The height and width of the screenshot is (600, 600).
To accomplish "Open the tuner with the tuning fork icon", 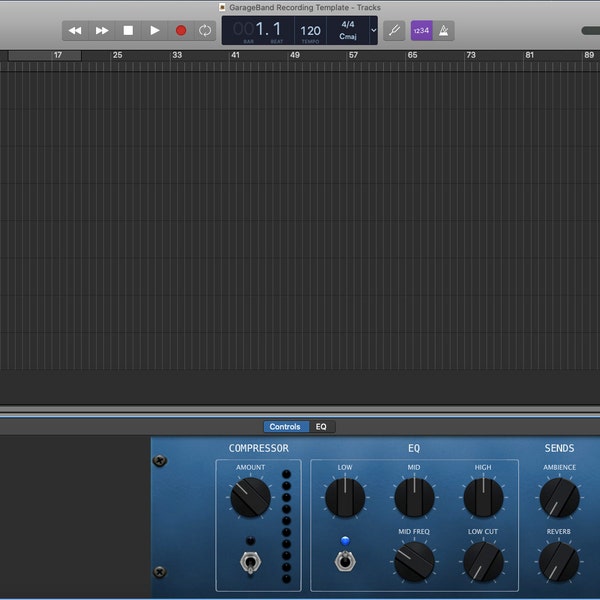I will click(394, 31).
